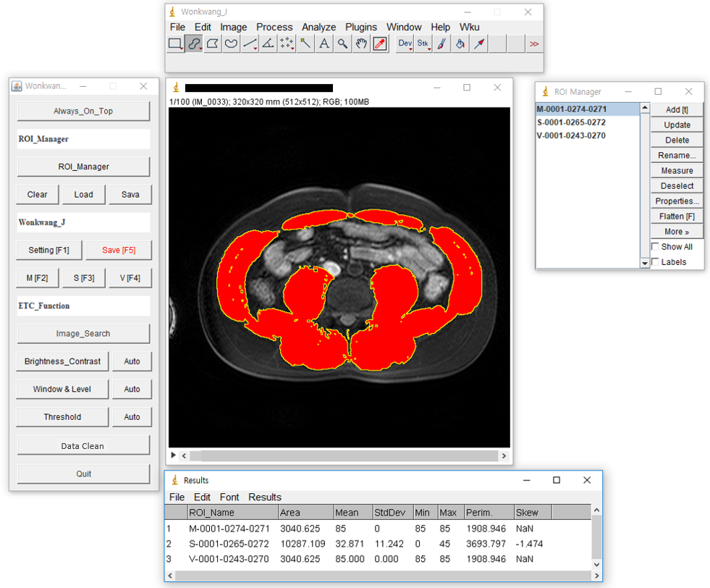The image size is (710, 588).
Task: Select the Text tool
Action: tap(324, 44)
